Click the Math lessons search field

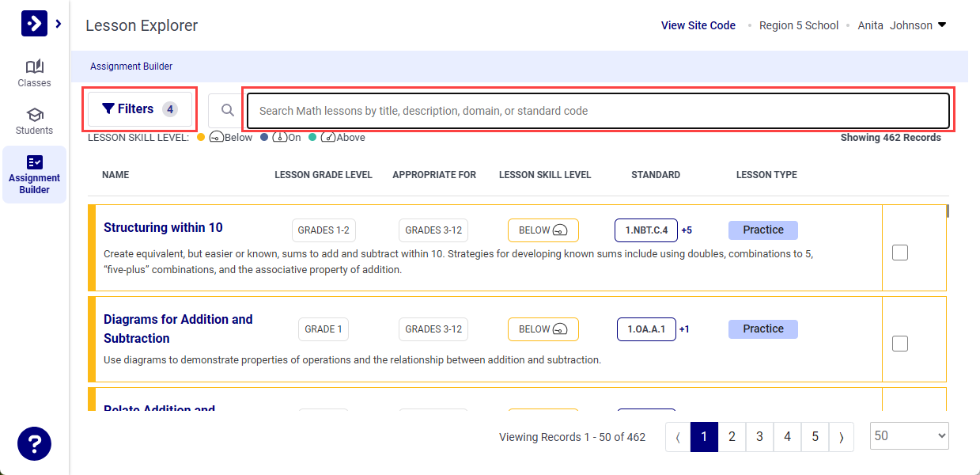(x=597, y=109)
